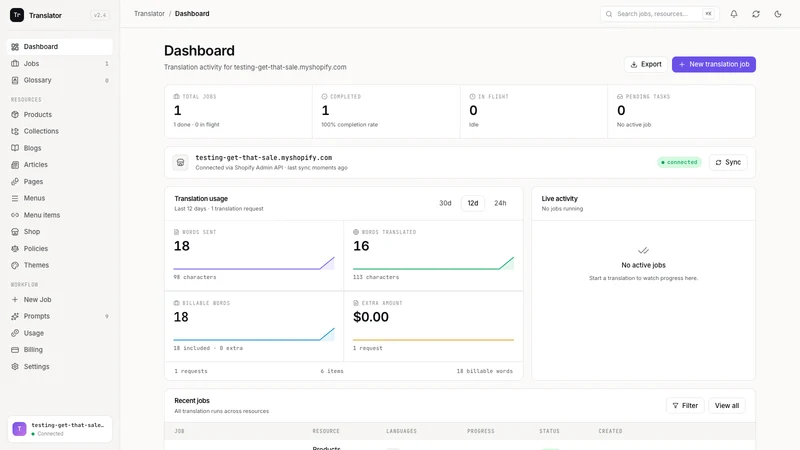The height and width of the screenshot is (450, 800).
Task: Click the Menus sidebar icon
Action: (x=15, y=198)
